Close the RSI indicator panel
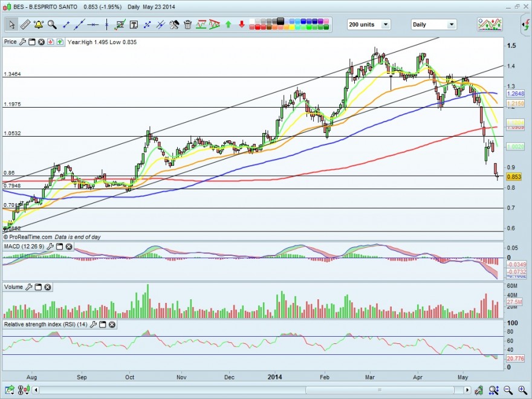 (112, 325)
